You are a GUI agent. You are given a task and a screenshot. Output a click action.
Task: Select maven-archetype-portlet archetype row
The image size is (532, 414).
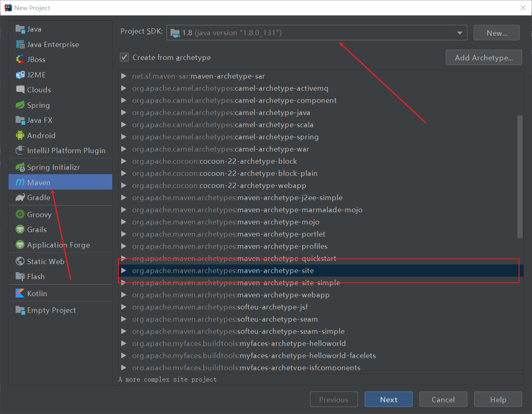point(321,234)
